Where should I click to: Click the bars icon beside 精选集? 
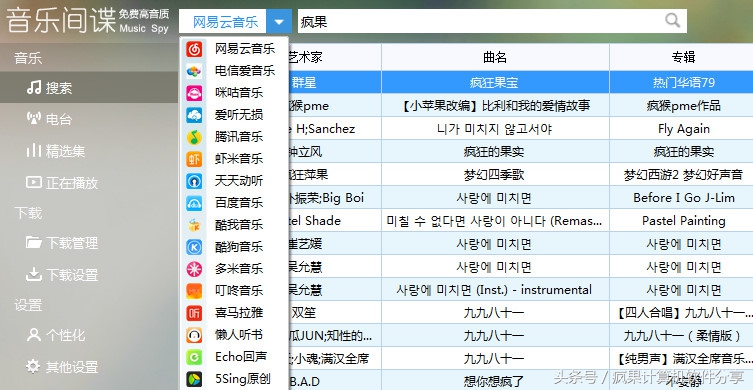pyautogui.click(x=34, y=151)
